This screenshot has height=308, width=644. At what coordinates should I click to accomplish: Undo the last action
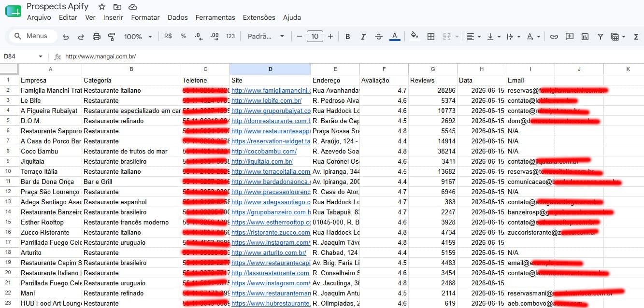[66, 37]
